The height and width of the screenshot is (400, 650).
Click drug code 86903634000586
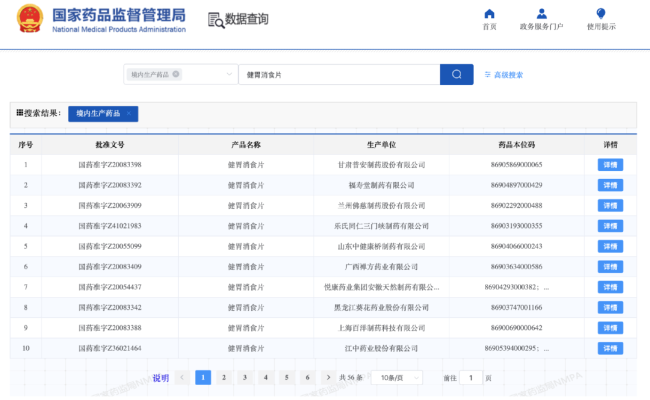tap(517, 267)
